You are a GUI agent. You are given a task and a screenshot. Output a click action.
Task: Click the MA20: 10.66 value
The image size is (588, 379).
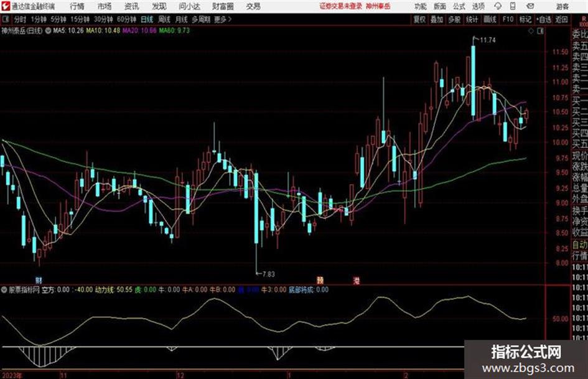click(x=139, y=30)
